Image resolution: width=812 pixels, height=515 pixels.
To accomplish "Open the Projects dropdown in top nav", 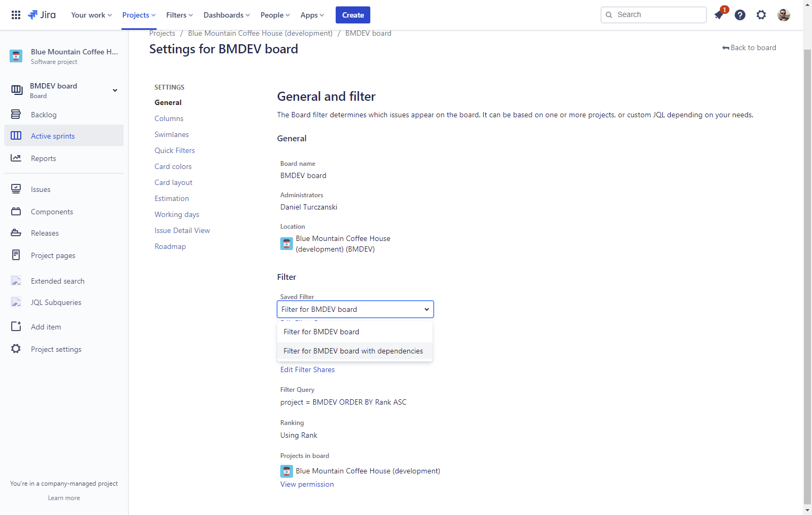I will click(x=139, y=15).
